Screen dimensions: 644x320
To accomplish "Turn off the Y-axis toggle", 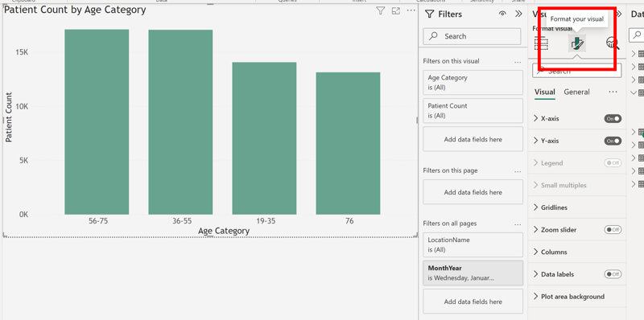I will [x=613, y=141].
